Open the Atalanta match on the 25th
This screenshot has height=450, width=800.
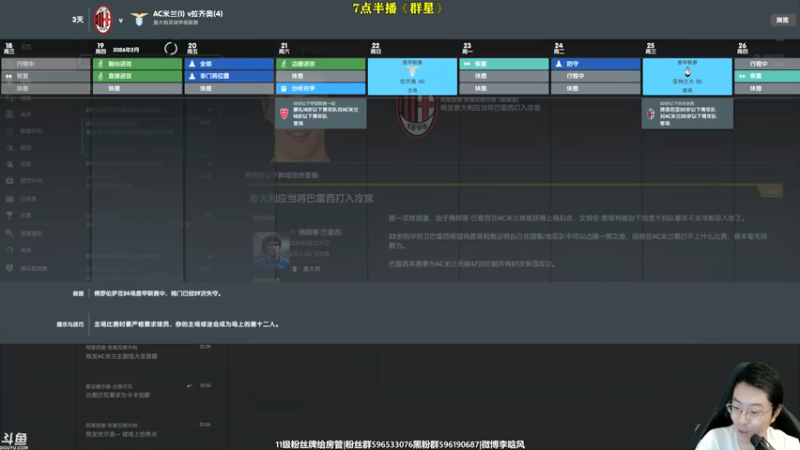[x=687, y=76]
